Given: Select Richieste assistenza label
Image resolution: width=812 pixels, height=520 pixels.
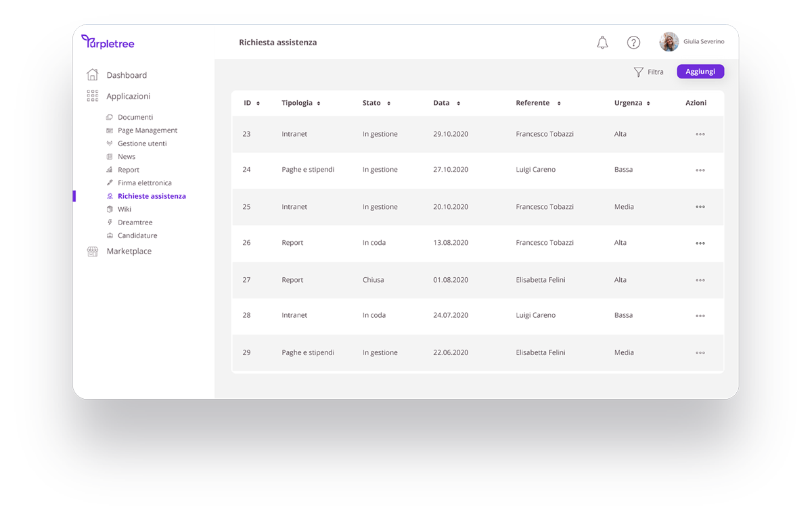Looking at the screenshot, I should (152, 196).
